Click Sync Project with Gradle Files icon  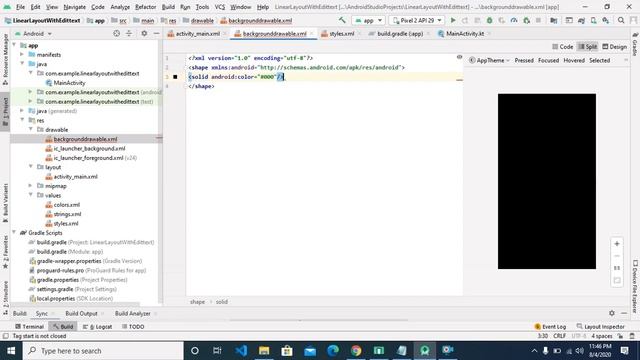pos(581,20)
